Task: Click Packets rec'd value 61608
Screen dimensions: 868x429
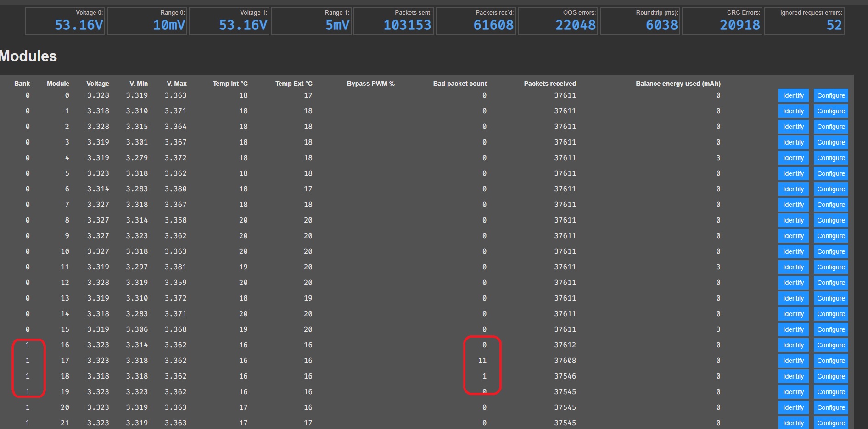Action: (x=493, y=25)
